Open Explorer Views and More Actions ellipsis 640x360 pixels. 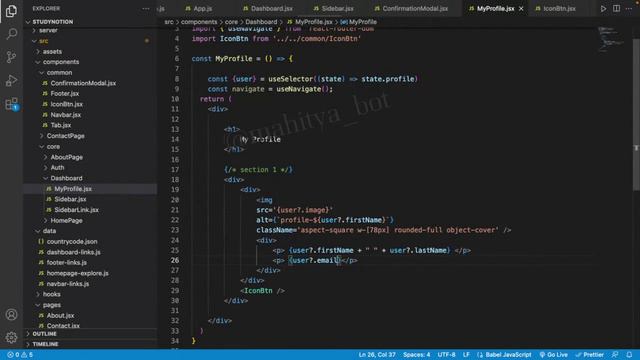click(x=146, y=9)
